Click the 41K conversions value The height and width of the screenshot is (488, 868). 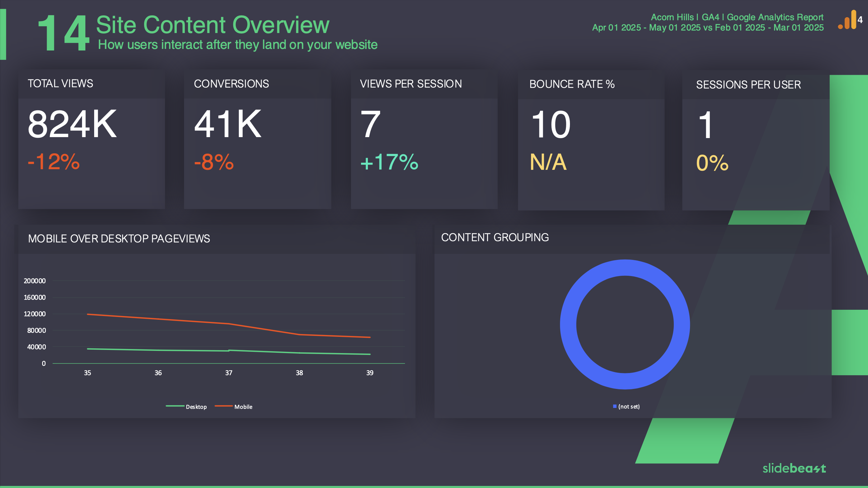228,124
